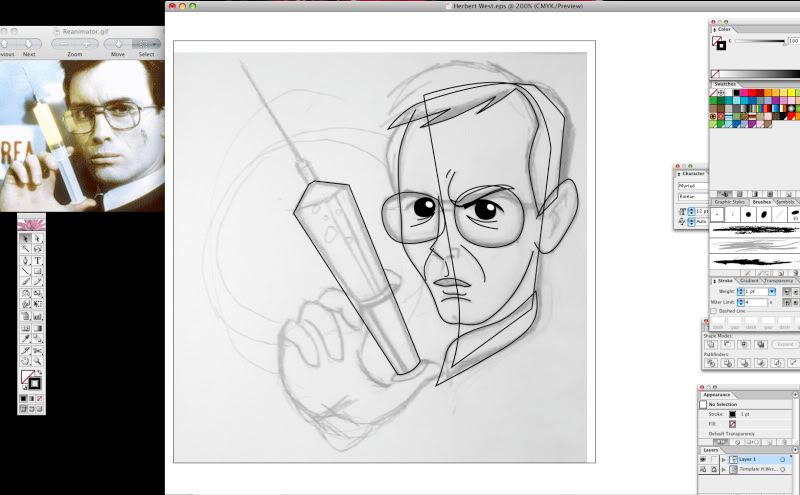Click the Miter Limit stepper arrows
The height and width of the screenshot is (495, 800).
[741, 303]
